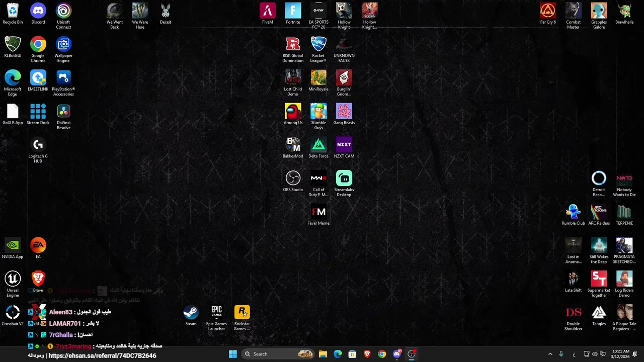Open the volume control in system tray
This screenshot has height=362, width=644.
pyautogui.click(x=595, y=354)
